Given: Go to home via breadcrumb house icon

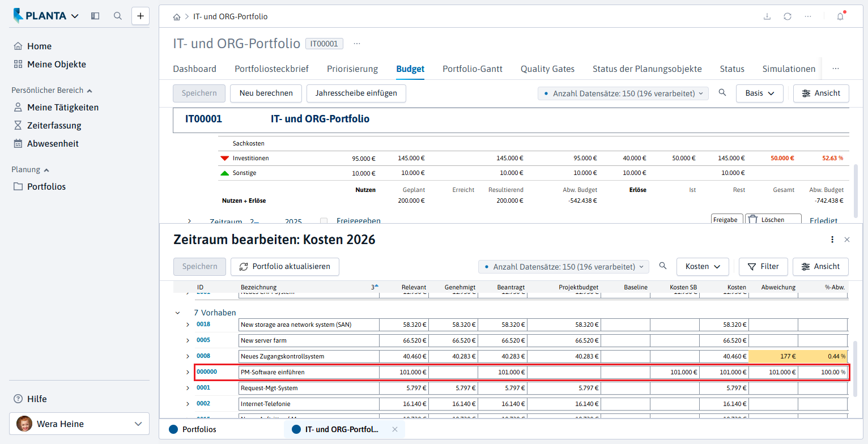Looking at the screenshot, I should (x=177, y=17).
